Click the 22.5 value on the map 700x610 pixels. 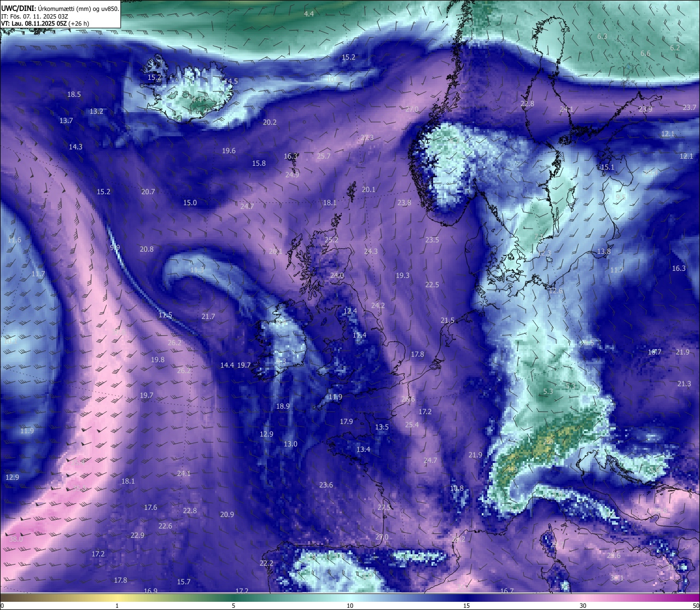(432, 284)
